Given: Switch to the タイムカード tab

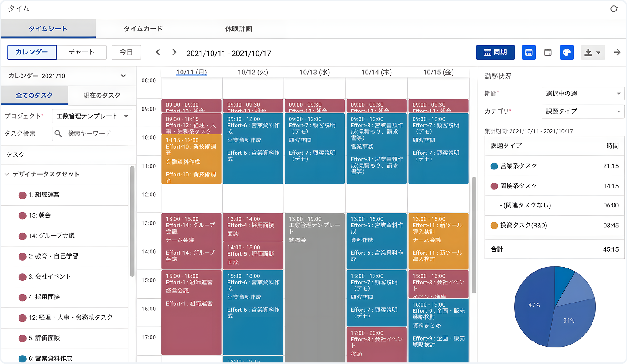Looking at the screenshot, I should coord(143,29).
